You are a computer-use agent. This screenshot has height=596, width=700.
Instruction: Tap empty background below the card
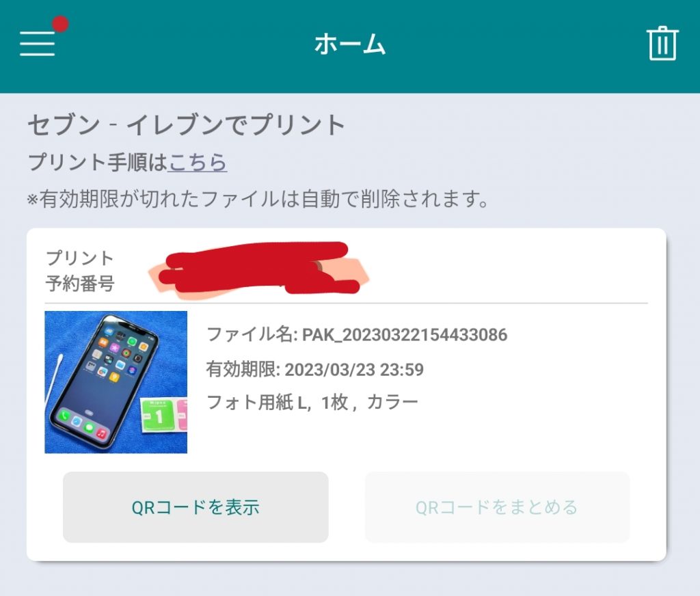(350, 580)
